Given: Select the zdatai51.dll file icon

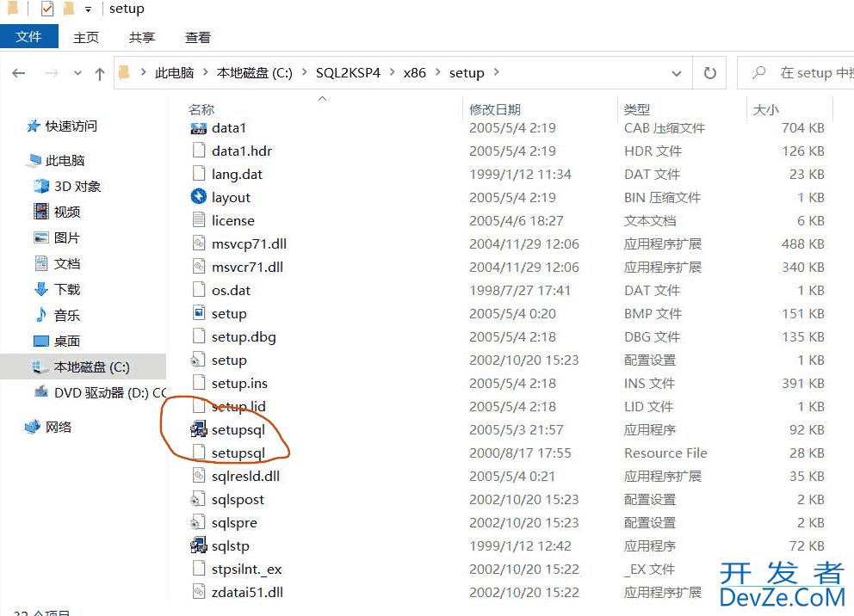Looking at the screenshot, I should [199, 592].
